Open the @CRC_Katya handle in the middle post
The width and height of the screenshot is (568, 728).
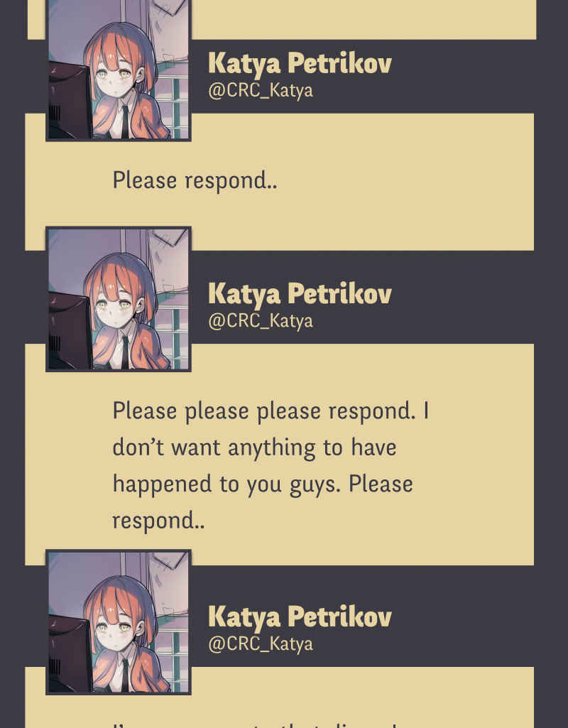pos(261,321)
